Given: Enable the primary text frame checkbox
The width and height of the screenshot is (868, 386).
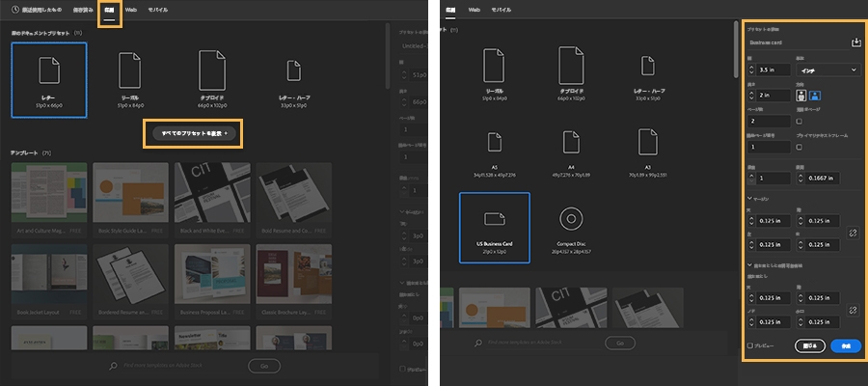Looking at the screenshot, I should pos(799,148).
